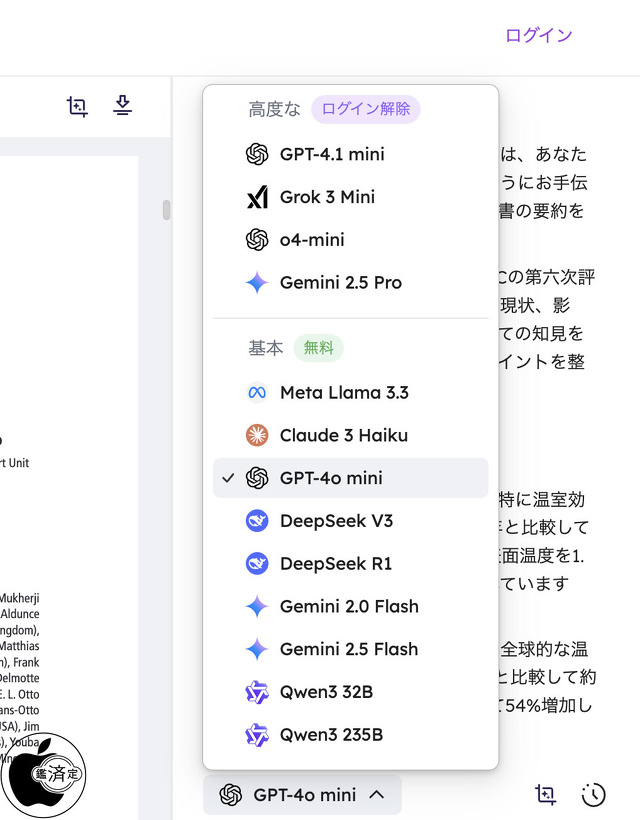640x820 pixels.
Task: Click the whale icon beside DeepSeek V3
Action: (x=257, y=521)
